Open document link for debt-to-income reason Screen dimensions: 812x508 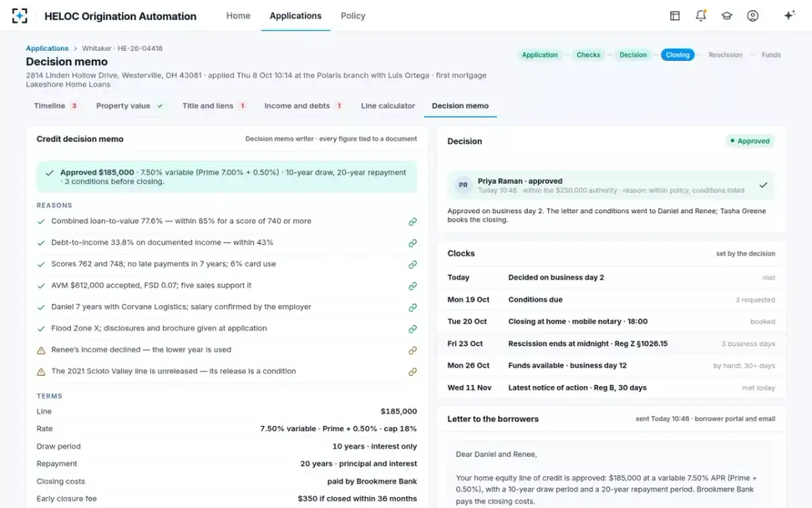click(412, 243)
